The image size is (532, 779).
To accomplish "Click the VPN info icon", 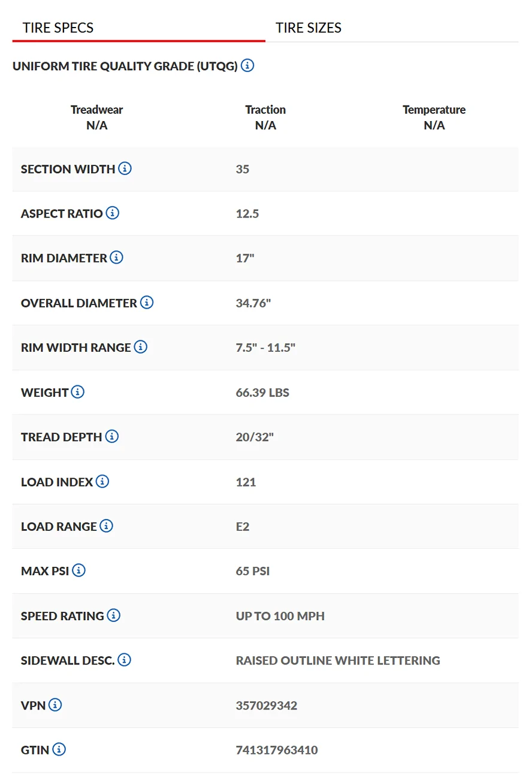I will point(55,705).
